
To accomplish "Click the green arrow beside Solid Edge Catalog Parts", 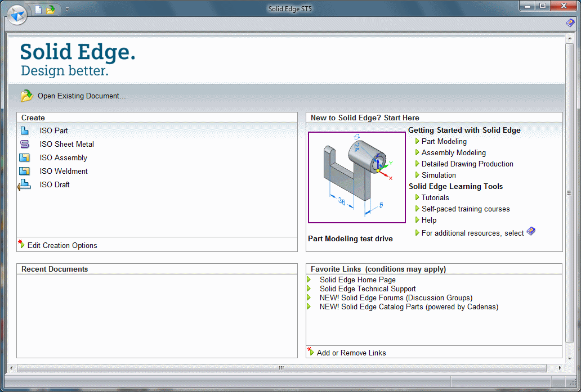I will coord(309,306).
